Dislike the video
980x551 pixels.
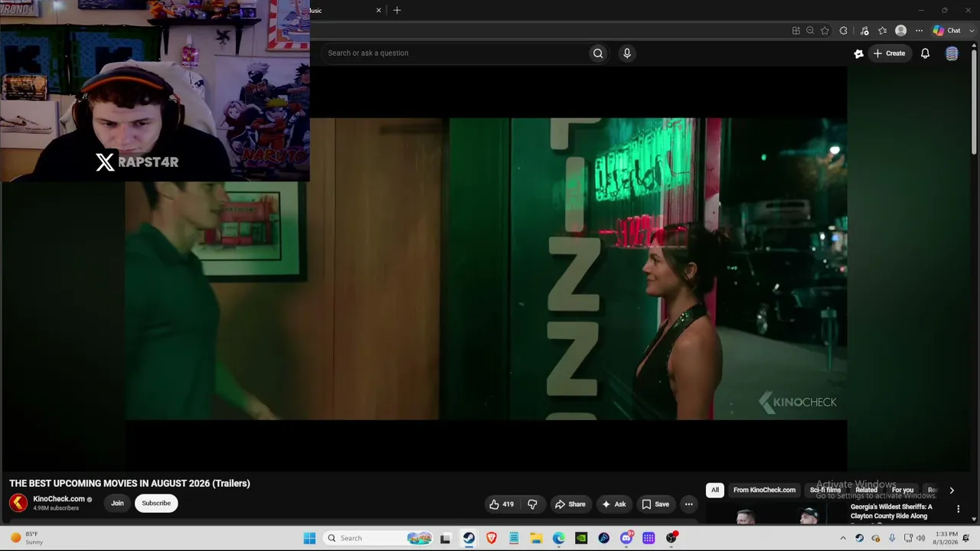tap(532, 504)
